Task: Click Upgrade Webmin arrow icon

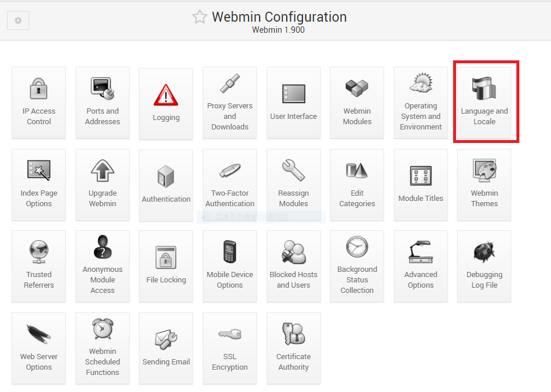Action: (x=102, y=171)
